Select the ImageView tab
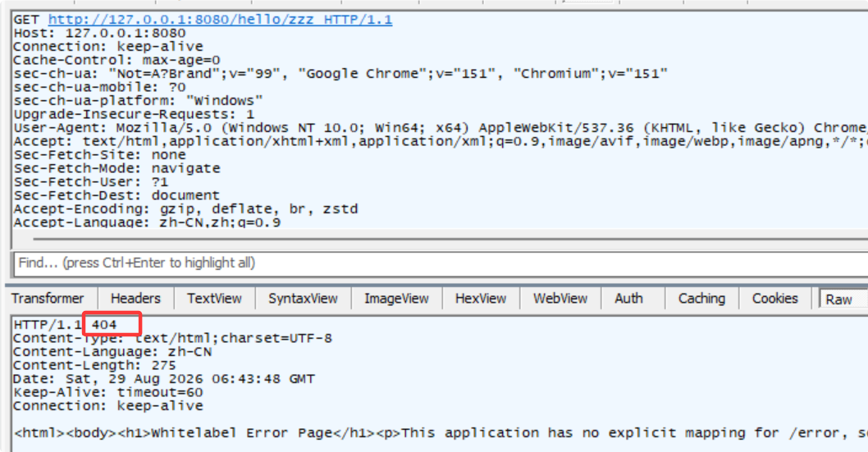868x452 pixels. (396, 299)
